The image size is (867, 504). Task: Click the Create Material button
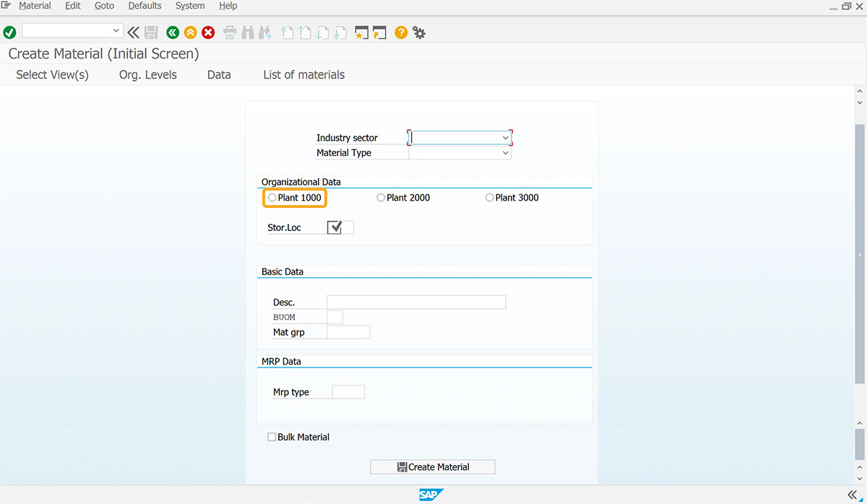pyautogui.click(x=433, y=467)
